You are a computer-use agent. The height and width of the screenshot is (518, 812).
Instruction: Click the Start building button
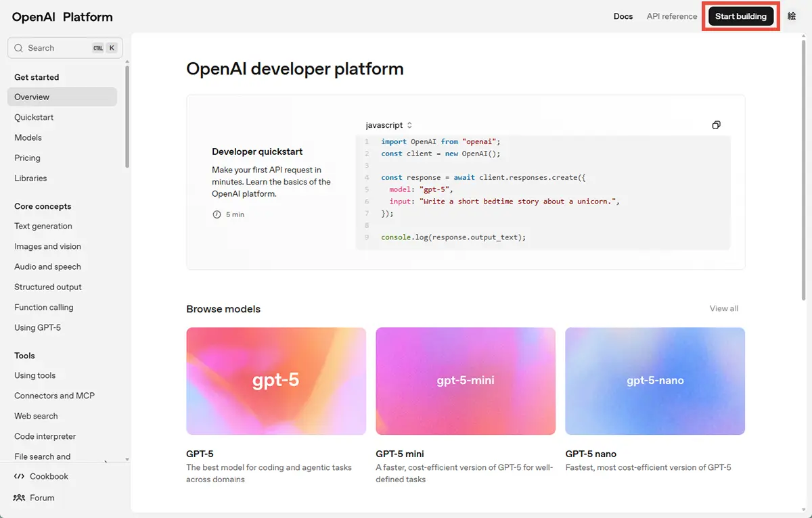[x=741, y=16]
